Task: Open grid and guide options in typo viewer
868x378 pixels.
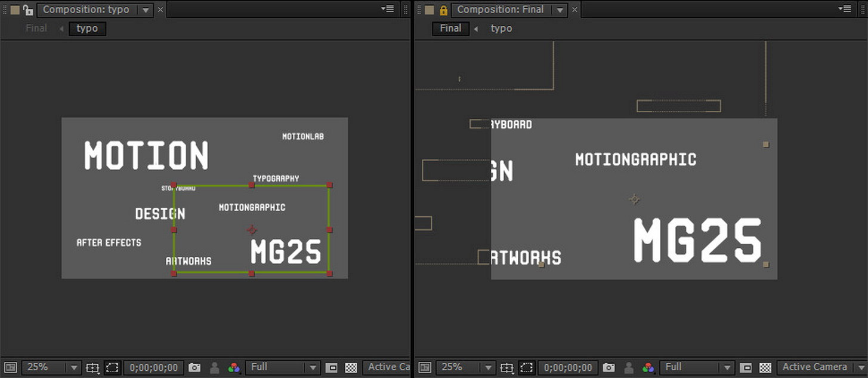Action: pyautogui.click(x=92, y=368)
